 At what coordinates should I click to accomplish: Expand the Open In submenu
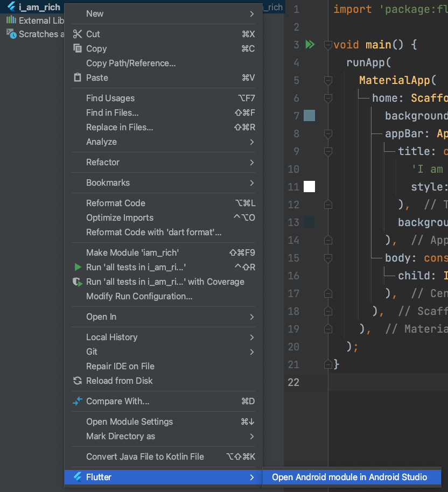point(163,317)
